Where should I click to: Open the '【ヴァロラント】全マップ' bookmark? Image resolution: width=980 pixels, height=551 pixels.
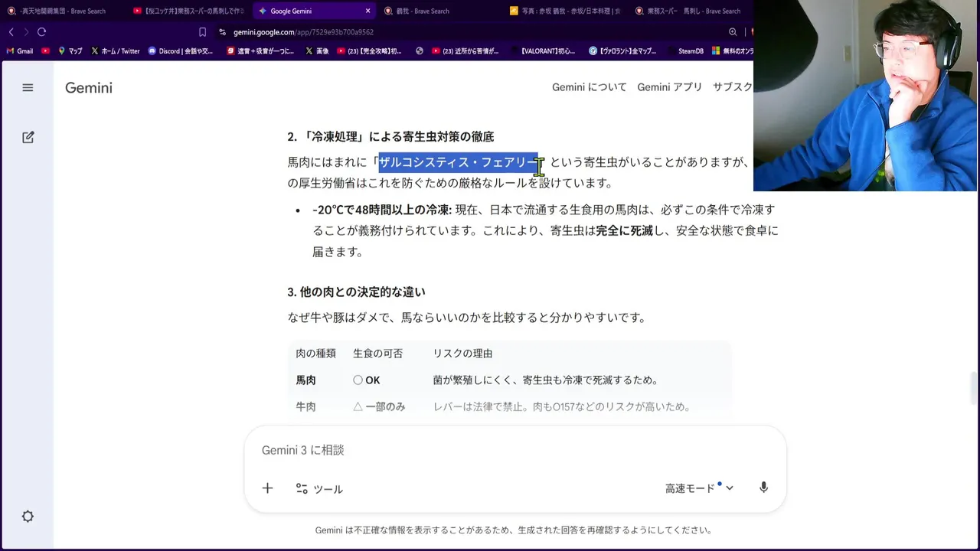click(x=622, y=51)
